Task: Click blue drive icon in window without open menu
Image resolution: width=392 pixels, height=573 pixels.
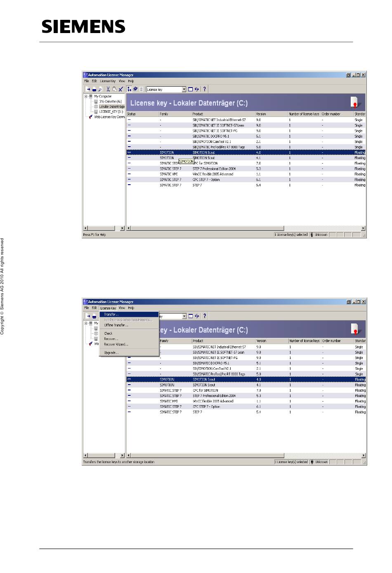Action: coord(94,89)
